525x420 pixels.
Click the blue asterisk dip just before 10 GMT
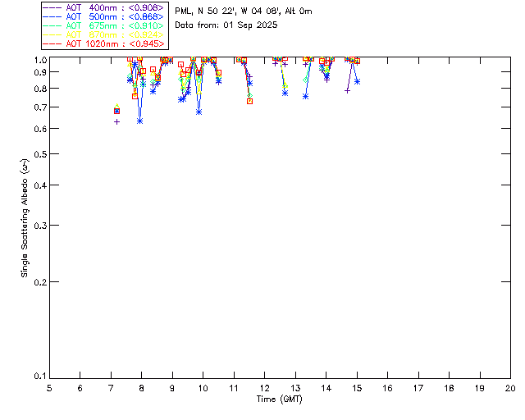pos(199,112)
